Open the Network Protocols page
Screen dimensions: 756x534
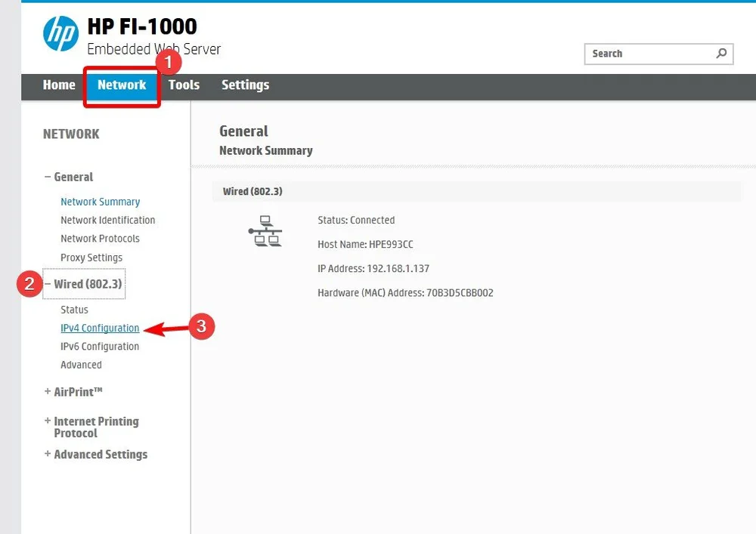pos(100,239)
